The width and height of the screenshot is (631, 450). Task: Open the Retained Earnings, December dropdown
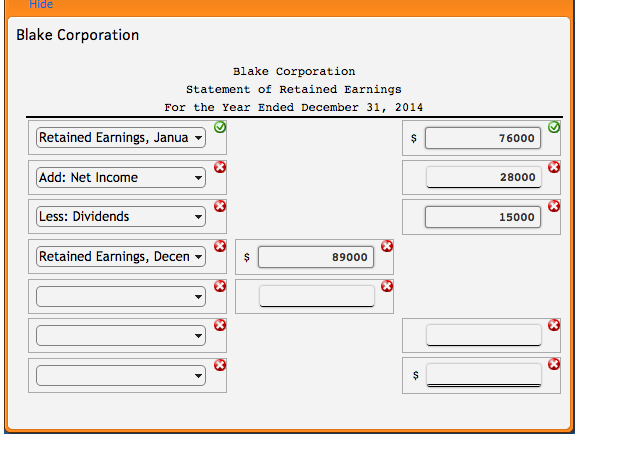[120, 257]
